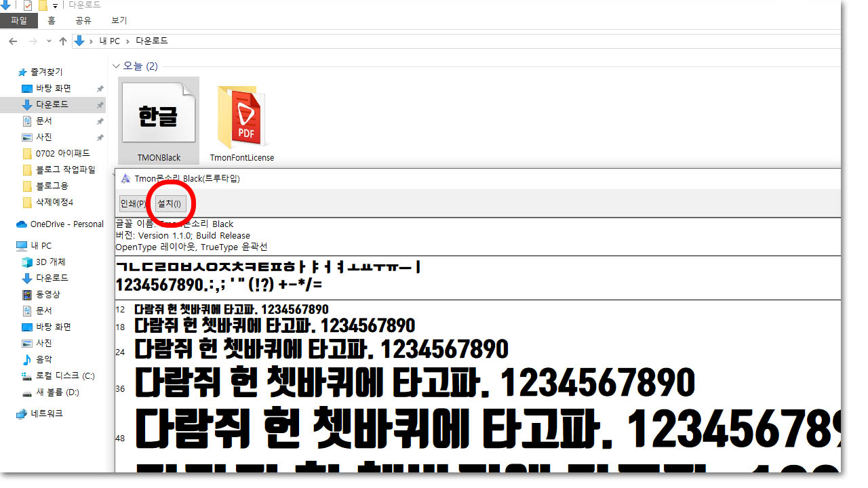868x488 pixels.
Task: Click the pin icon next to 바탕 화면
Action: click(100, 89)
